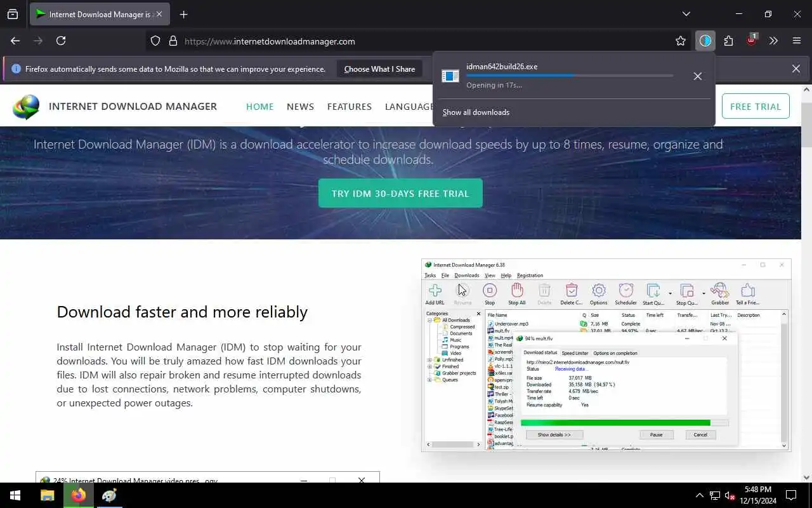This screenshot has height=508, width=812.
Task: Show hidden system tray icons
Action: [699, 495]
